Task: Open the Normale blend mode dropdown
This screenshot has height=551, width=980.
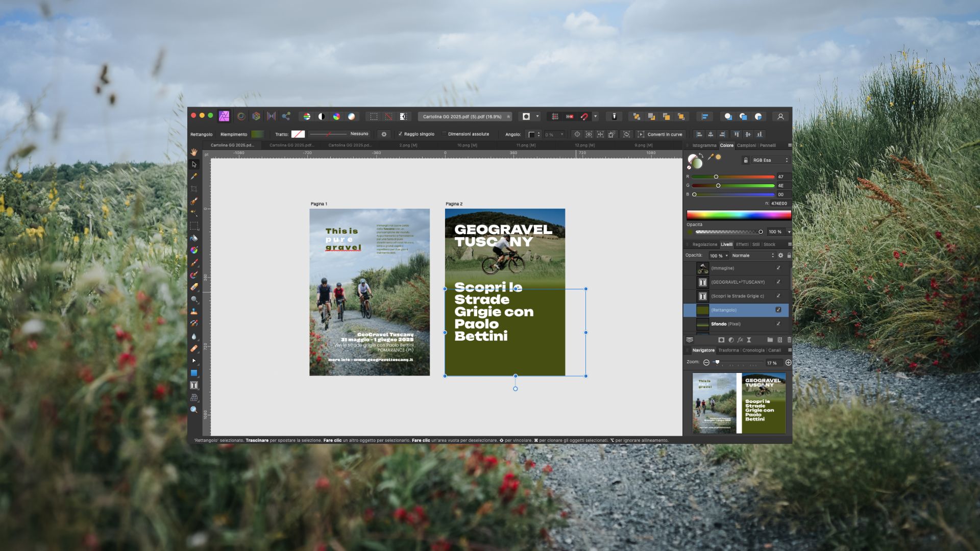Action: point(753,256)
